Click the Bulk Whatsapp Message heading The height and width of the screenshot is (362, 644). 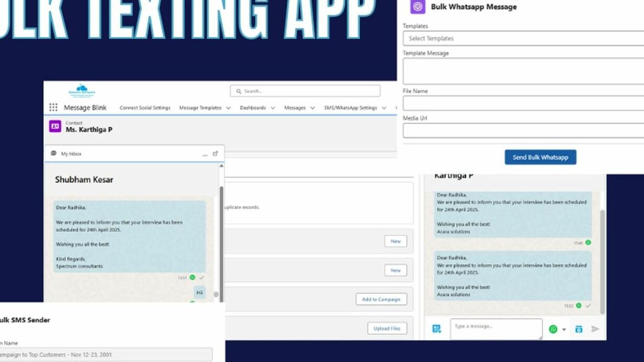pyautogui.click(x=473, y=7)
